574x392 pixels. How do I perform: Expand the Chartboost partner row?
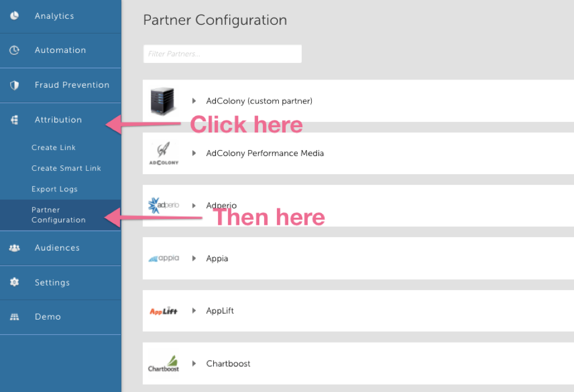pos(194,364)
